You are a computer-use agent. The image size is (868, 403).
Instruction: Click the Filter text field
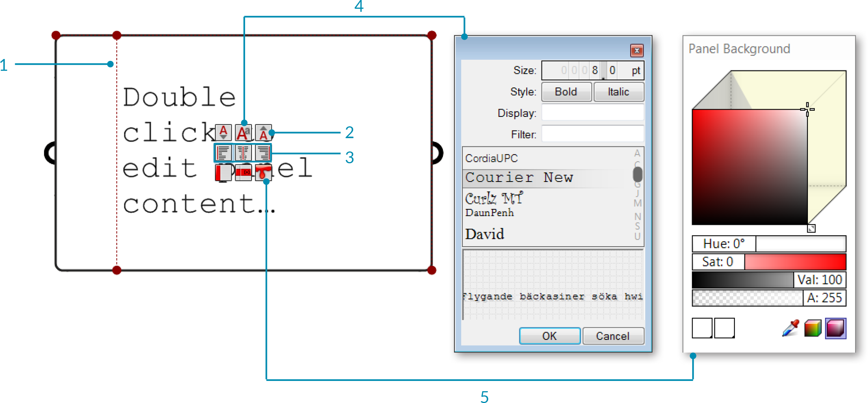point(592,134)
